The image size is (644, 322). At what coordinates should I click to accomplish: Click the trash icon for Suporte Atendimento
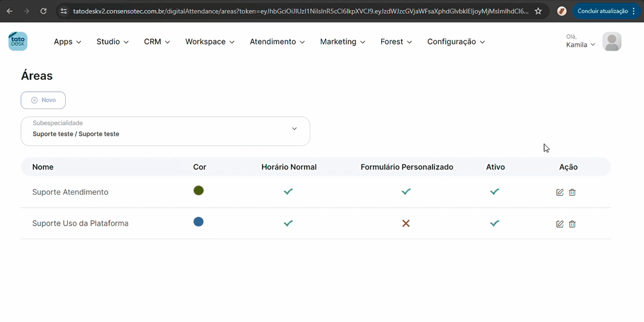[572, 192]
